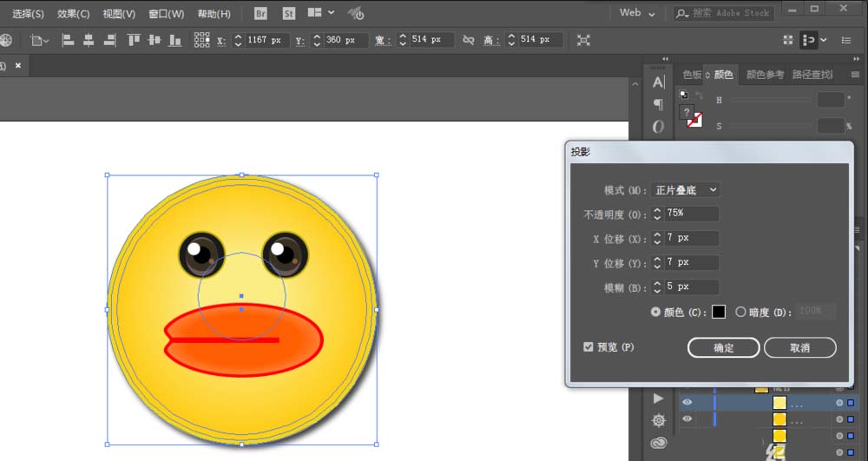The height and width of the screenshot is (461, 868).
Task: Hide the selected highlighted layer via eye icon
Action: point(687,403)
